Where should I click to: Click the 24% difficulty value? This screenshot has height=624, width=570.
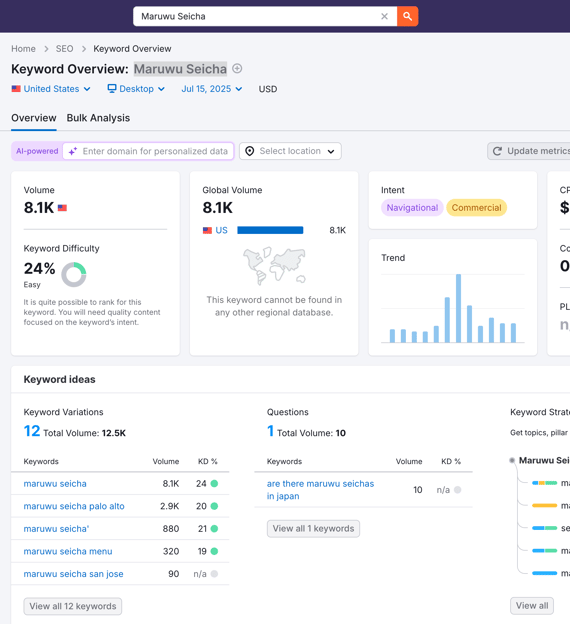pyautogui.click(x=39, y=269)
